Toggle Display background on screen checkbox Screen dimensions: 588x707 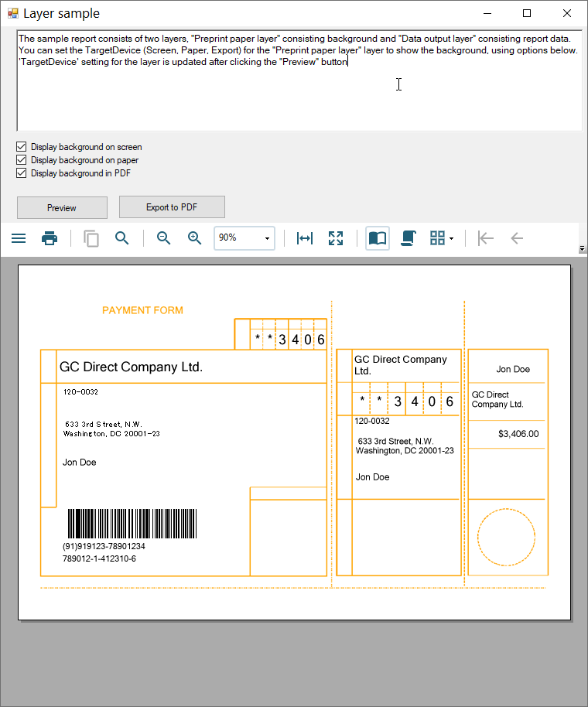click(x=21, y=146)
